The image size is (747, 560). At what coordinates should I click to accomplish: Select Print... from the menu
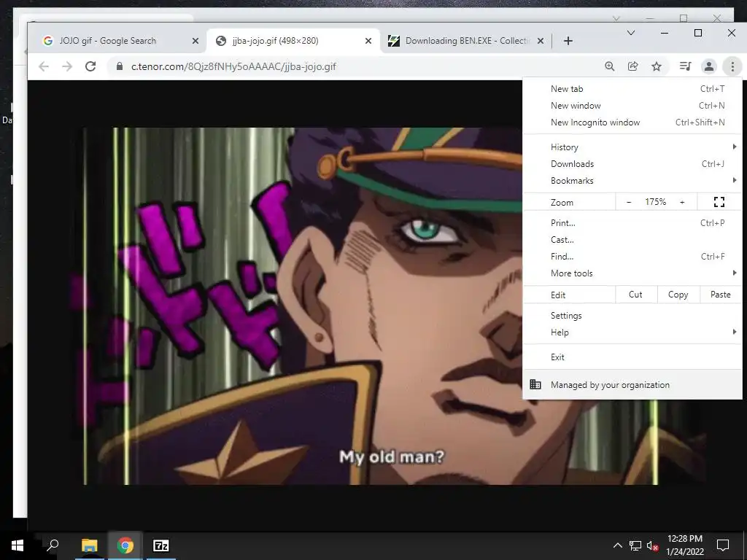click(632, 223)
